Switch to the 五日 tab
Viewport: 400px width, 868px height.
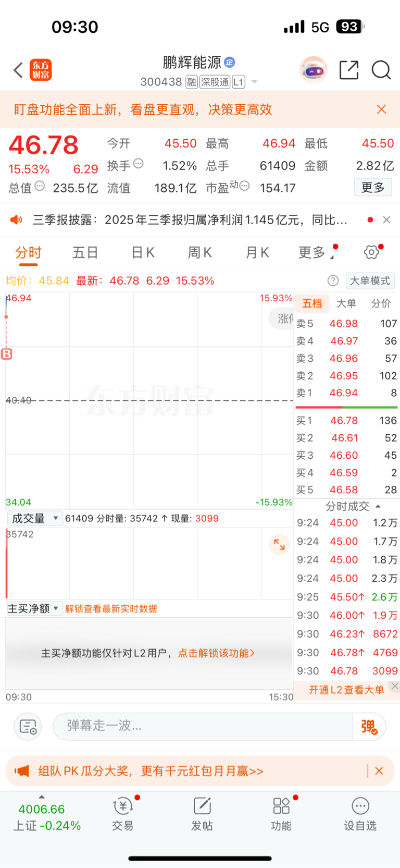85,253
